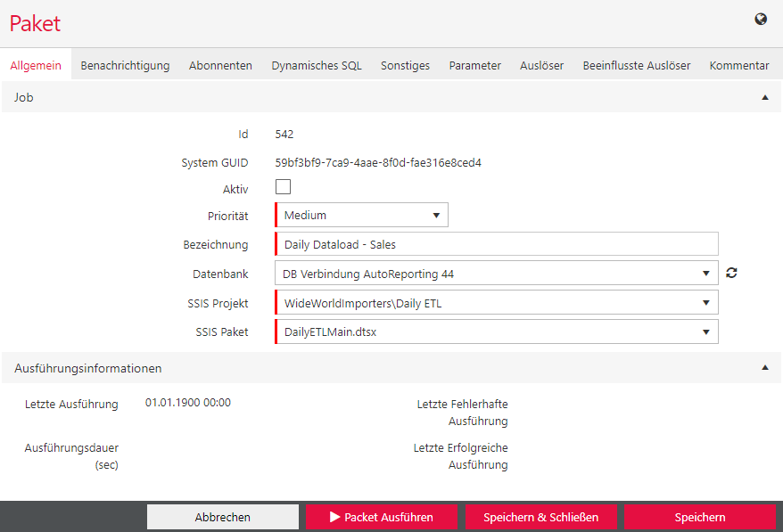Click the globe language icon
Viewport: 783px width, 532px height.
click(761, 19)
